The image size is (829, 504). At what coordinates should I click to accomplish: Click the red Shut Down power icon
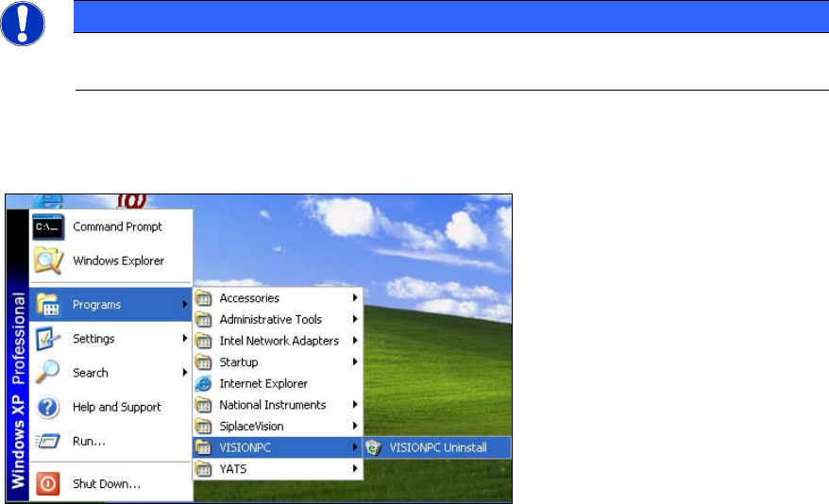tap(48, 483)
